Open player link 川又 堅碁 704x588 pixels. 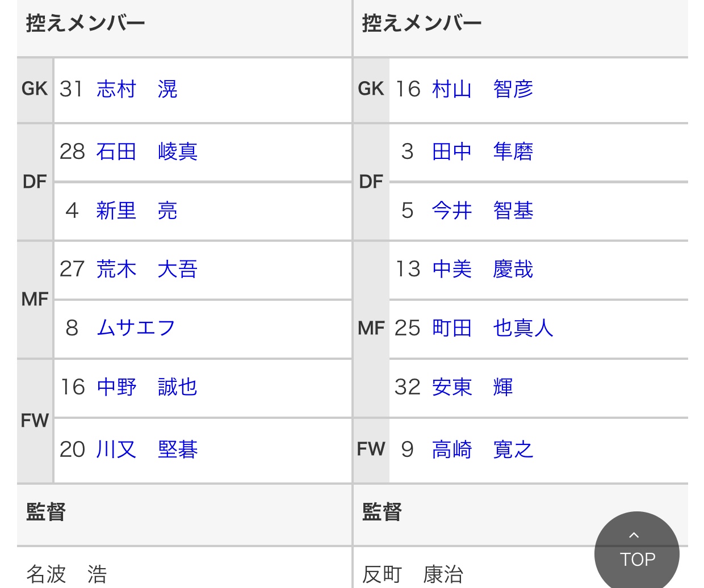click(x=147, y=450)
